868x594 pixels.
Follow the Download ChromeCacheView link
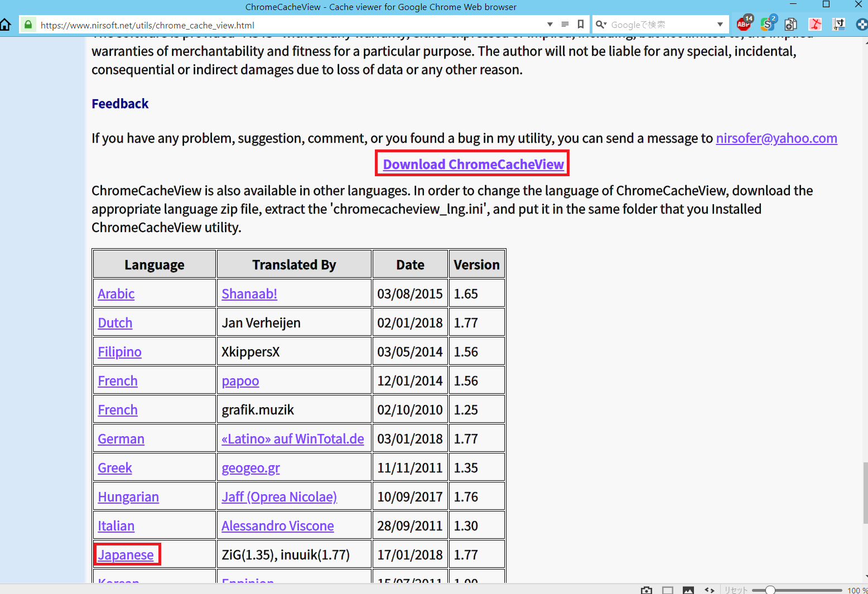coord(473,165)
